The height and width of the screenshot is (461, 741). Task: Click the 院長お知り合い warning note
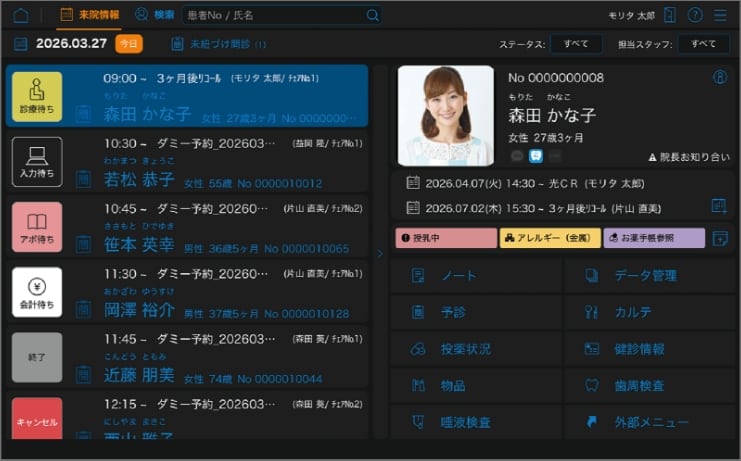coord(689,157)
